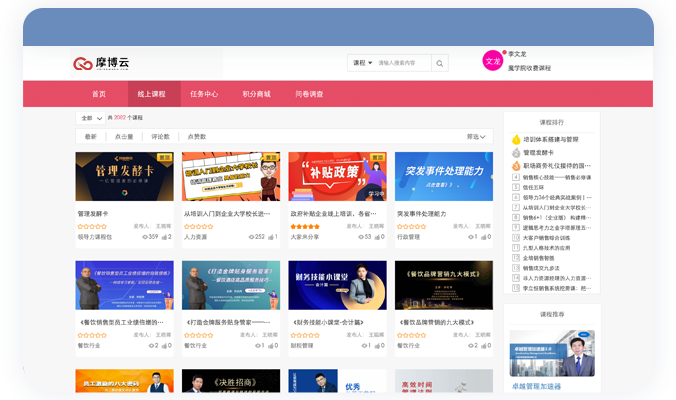Open 突发事件处理能力 blue thumbnail
The height and width of the screenshot is (400, 676).
point(444,176)
